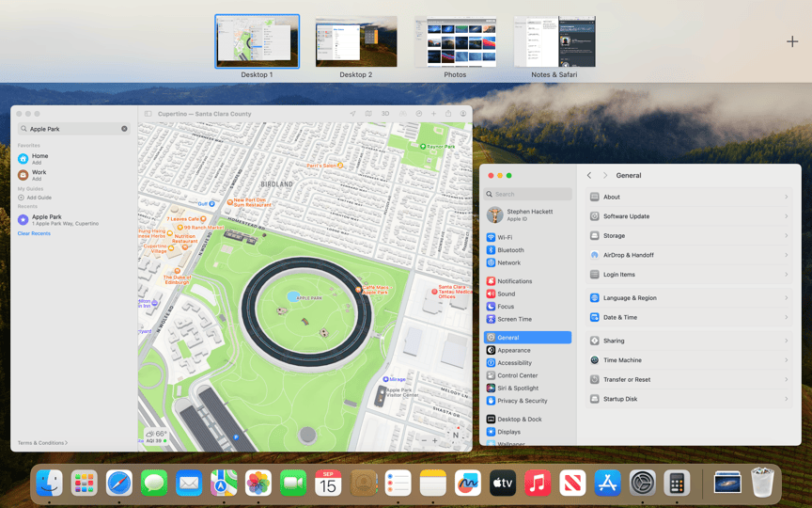Open Accessibility in Settings sidebar
The height and width of the screenshot is (508, 812).
(x=527, y=363)
